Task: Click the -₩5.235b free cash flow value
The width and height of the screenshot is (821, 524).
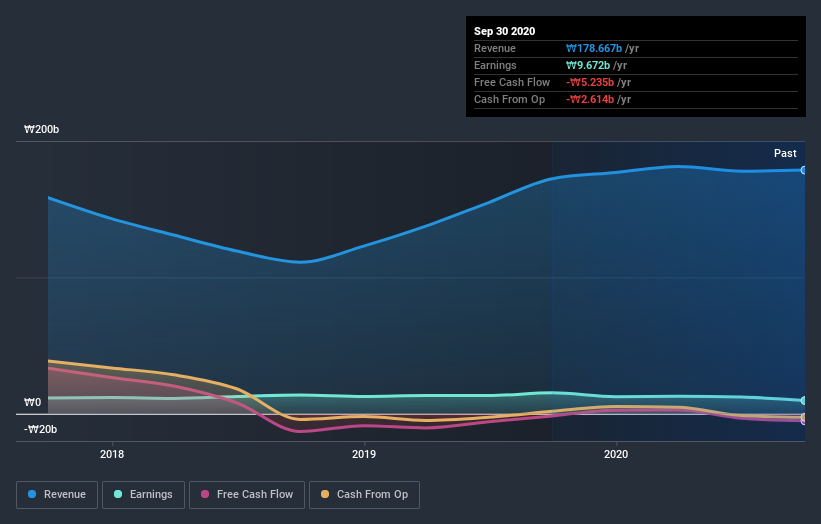Action: pos(590,82)
